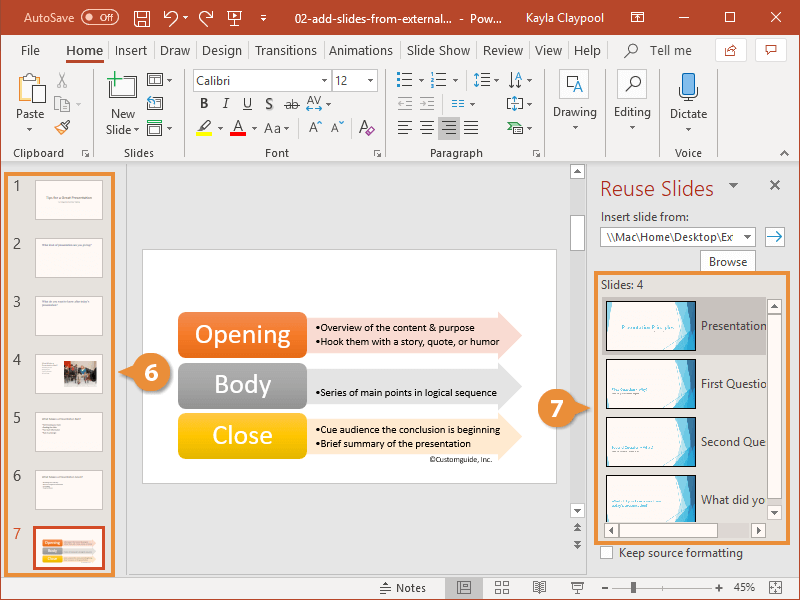Open the font name dropdown
The image size is (800, 600).
tap(322, 81)
